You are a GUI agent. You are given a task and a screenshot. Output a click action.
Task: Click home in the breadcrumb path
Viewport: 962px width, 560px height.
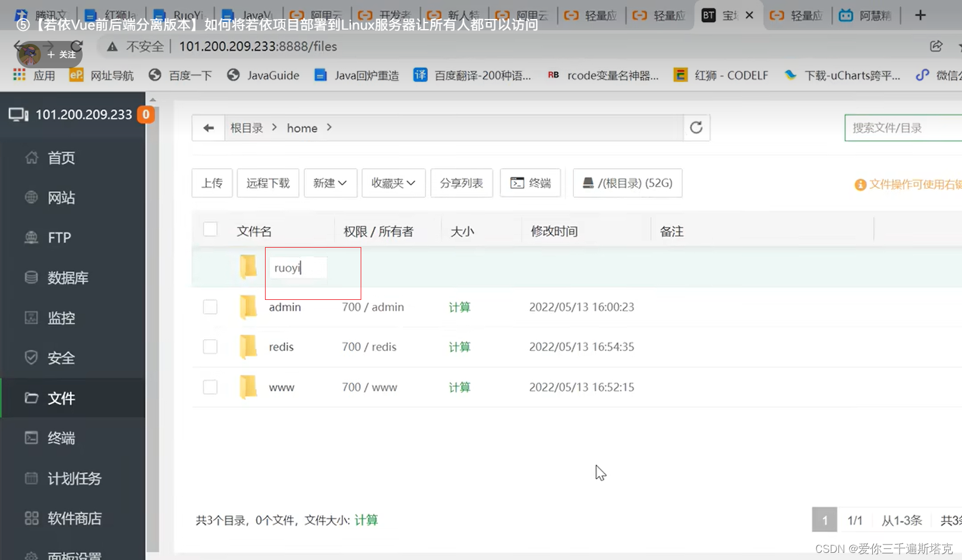[302, 128]
